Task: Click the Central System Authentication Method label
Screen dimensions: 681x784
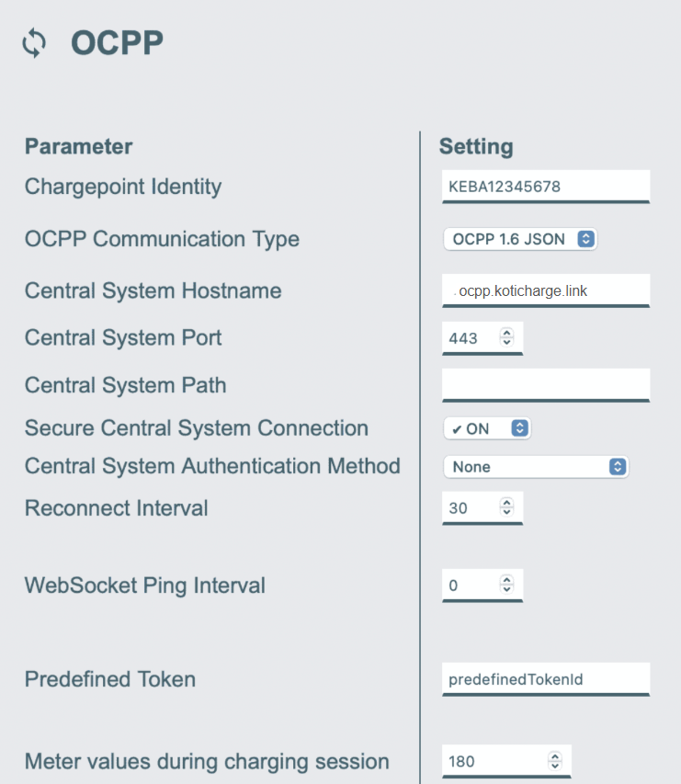Action: [x=212, y=466]
